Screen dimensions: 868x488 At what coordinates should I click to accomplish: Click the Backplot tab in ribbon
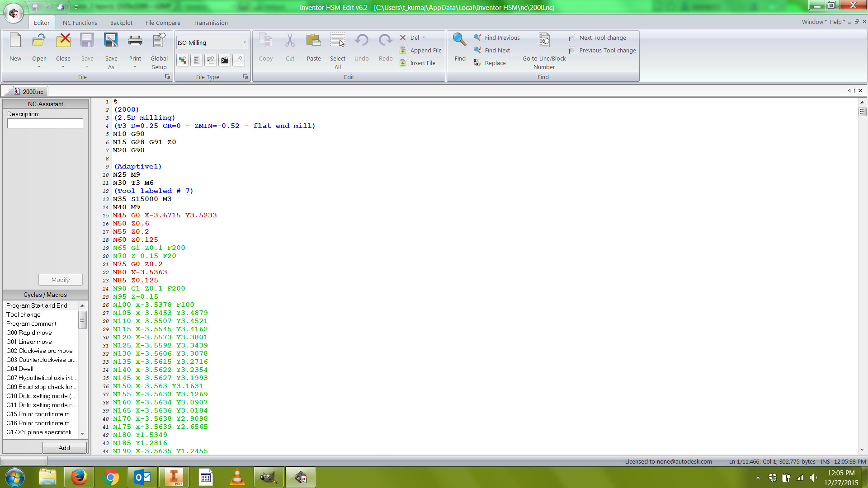(x=120, y=23)
